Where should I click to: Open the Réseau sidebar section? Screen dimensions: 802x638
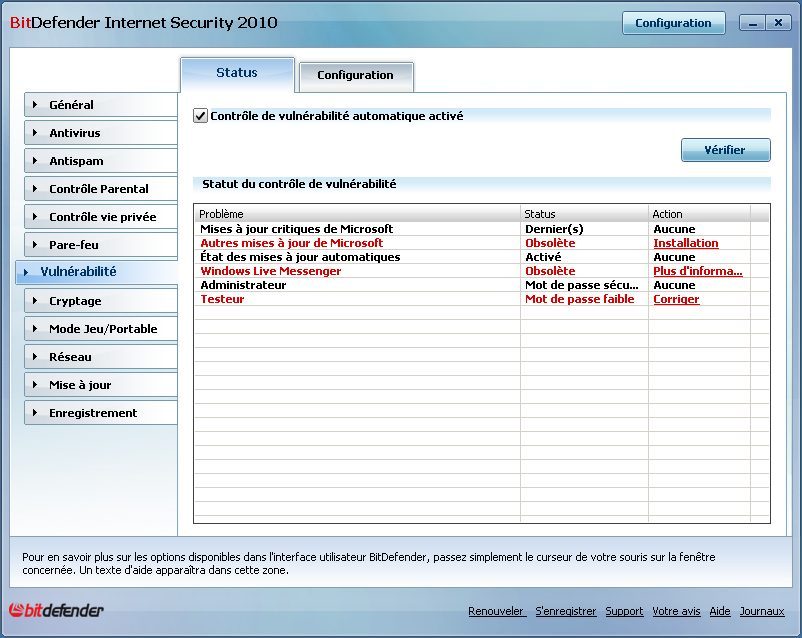[101, 357]
